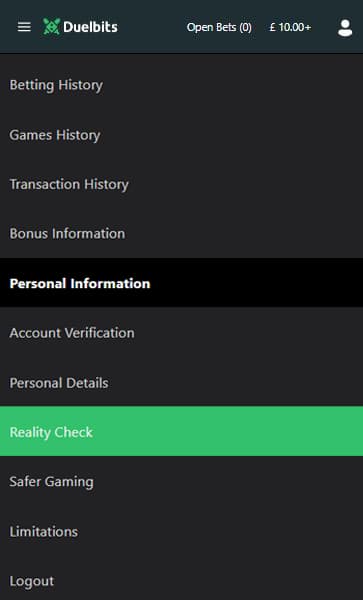Screen dimensions: 363x600
Task: Go to Games History
Action: 181,135
